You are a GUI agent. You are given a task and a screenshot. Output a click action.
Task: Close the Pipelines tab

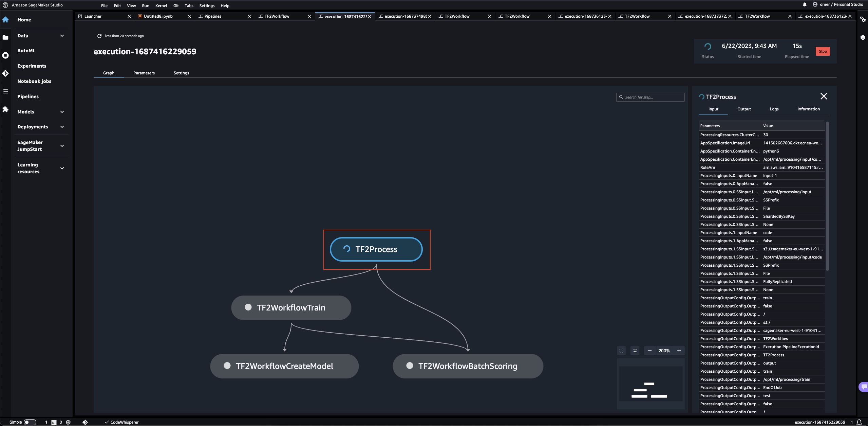pyautogui.click(x=249, y=16)
